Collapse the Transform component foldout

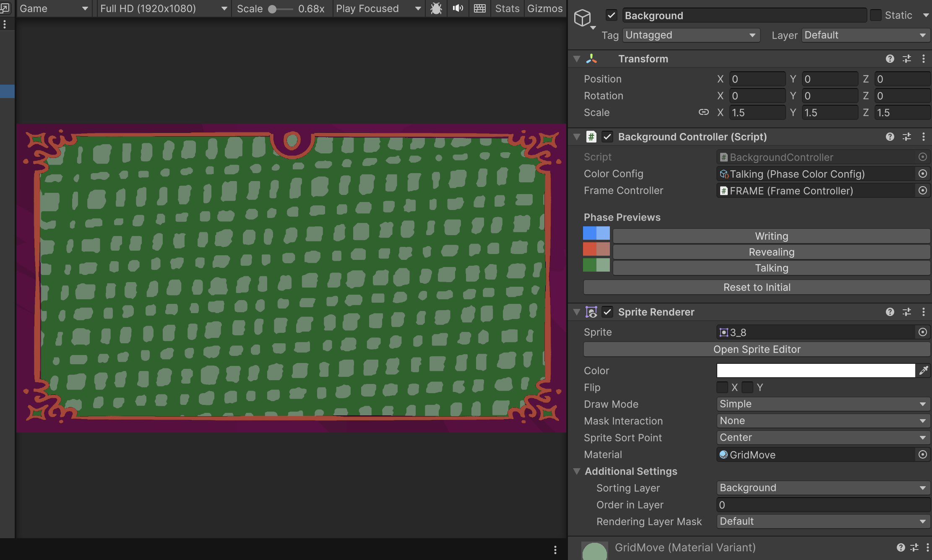[x=577, y=59]
